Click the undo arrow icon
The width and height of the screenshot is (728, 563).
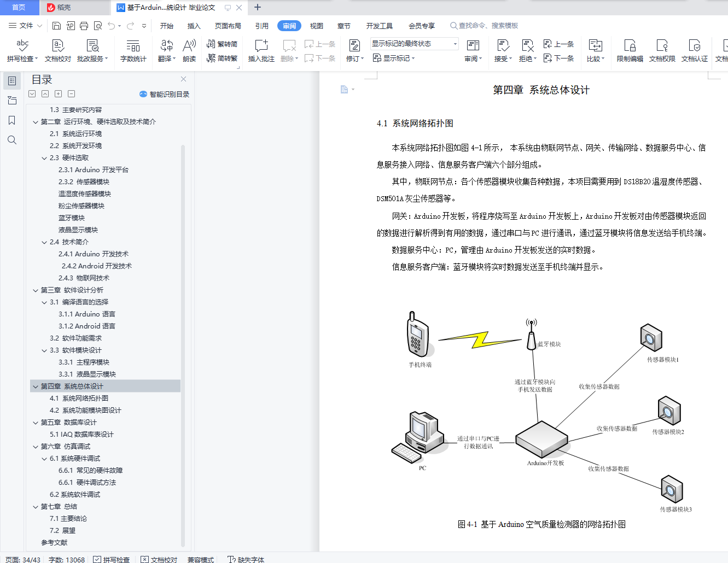click(x=112, y=26)
